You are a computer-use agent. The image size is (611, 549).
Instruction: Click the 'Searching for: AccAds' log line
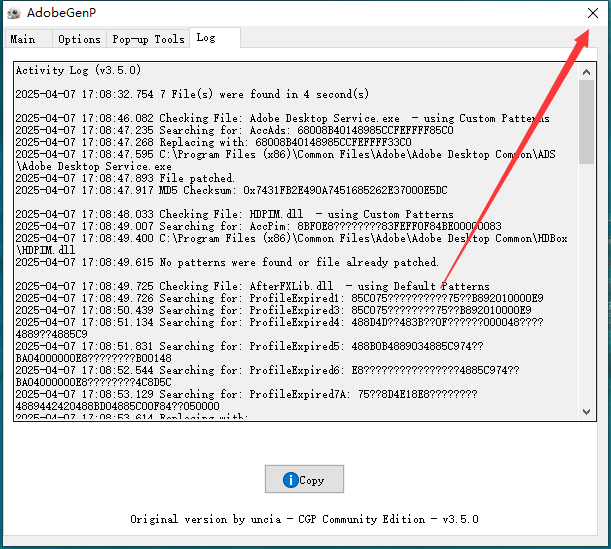point(234,130)
